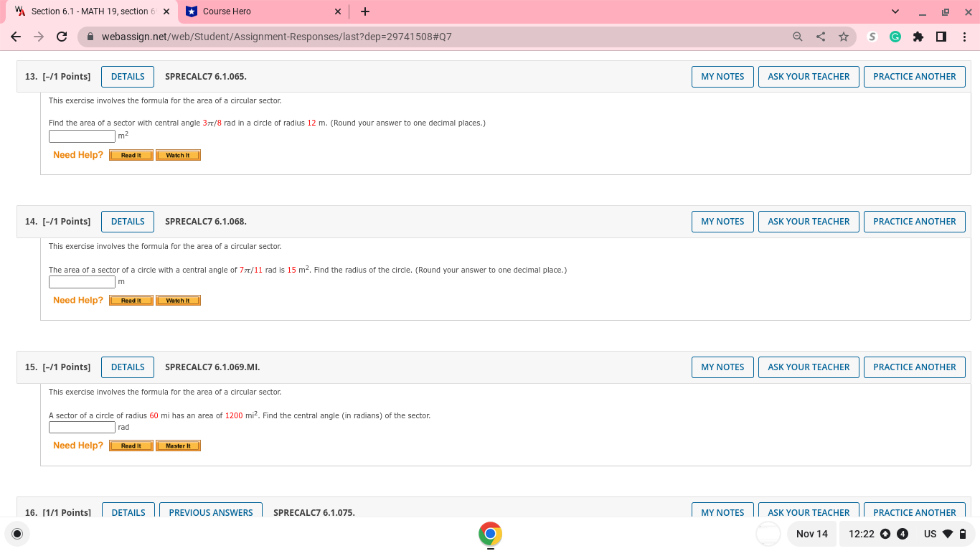Switch to the Course Hero tab
980x551 pixels.
point(263,11)
